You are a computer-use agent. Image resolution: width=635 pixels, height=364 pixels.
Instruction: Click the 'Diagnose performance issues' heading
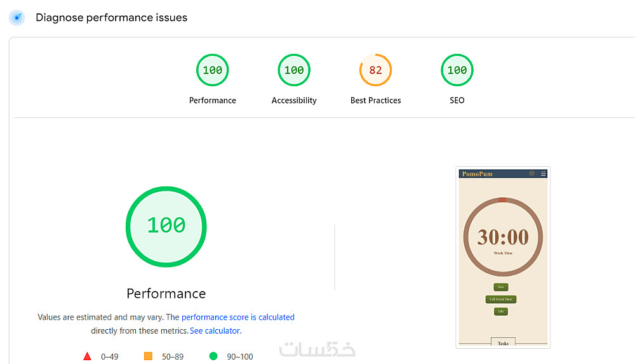pos(111,18)
